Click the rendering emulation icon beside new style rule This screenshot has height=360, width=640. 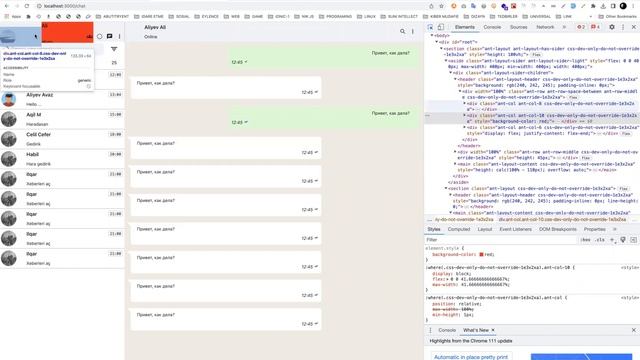pos(623,240)
